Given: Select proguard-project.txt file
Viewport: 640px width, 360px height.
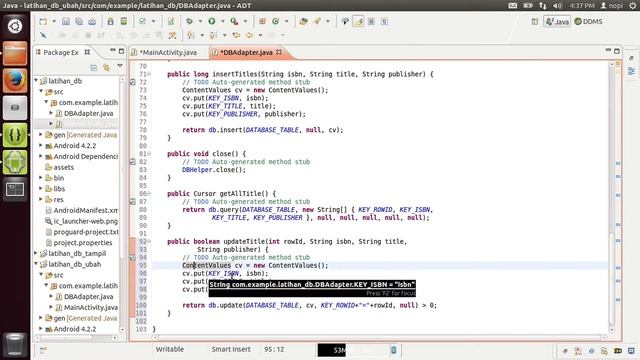Looking at the screenshot, I should [x=86, y=231].
